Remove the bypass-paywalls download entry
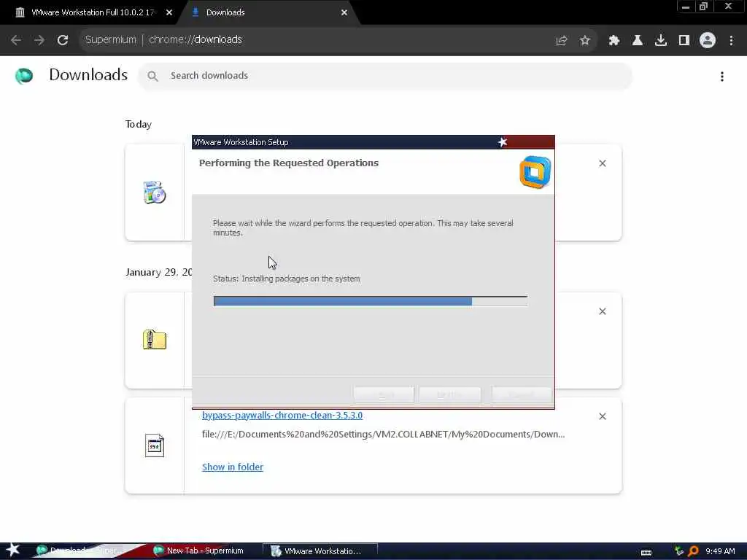The width and height of the screenshot is (747, 560). [603, 416]
